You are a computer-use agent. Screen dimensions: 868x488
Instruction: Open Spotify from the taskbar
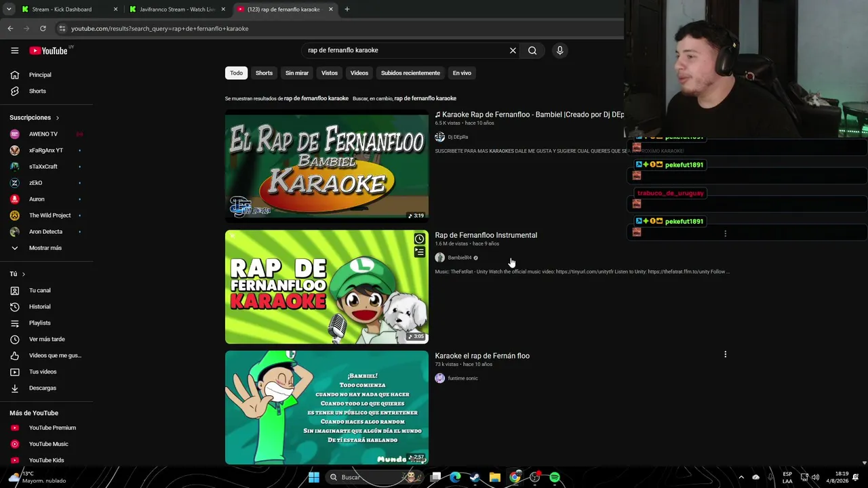click(555, 477)
